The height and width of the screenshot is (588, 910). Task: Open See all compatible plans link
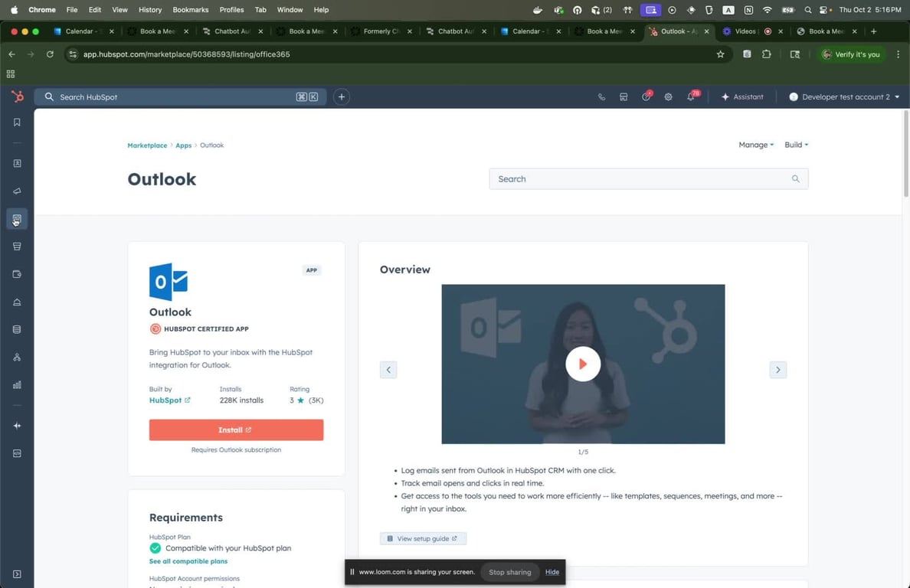coord(188,561)
